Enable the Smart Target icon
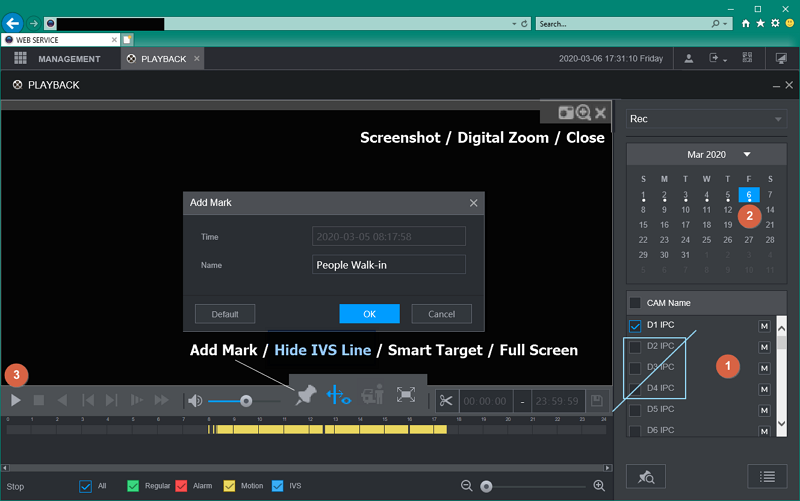The width and height of the screenshot is (800, 501). [x=373, y=395]
